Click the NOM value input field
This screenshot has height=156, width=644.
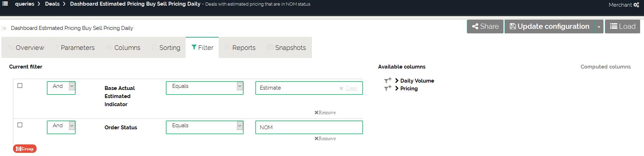tap(309, 127)
